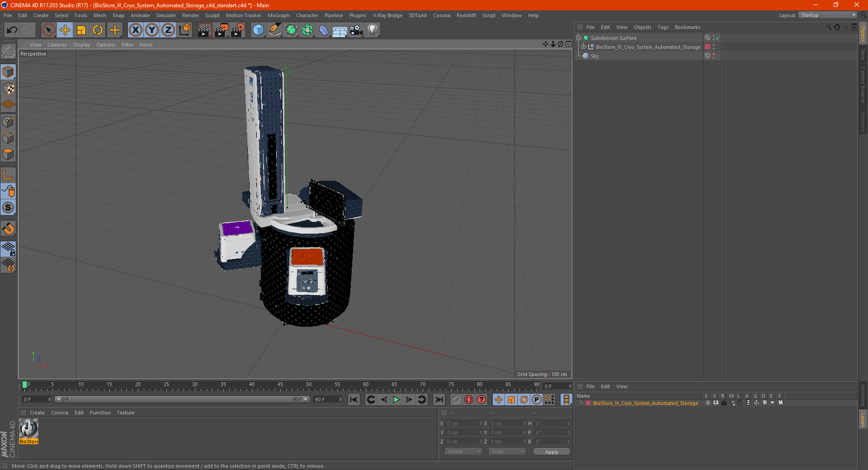This screenshot has width=868, height=470.
Task: Open the MoGraph menu
Action: [x=278, y=15]
